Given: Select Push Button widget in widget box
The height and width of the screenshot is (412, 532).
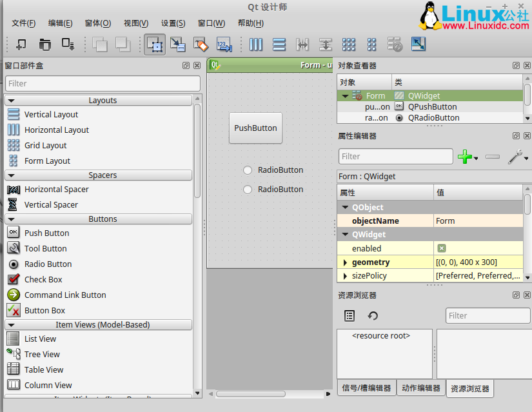Looking at the screenshot, I should click(x=47, y=233).
